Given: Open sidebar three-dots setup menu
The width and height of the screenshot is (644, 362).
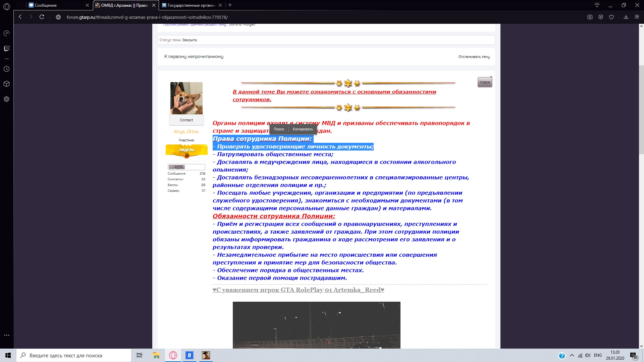Looking at the screenshot, I should [7, 335].
